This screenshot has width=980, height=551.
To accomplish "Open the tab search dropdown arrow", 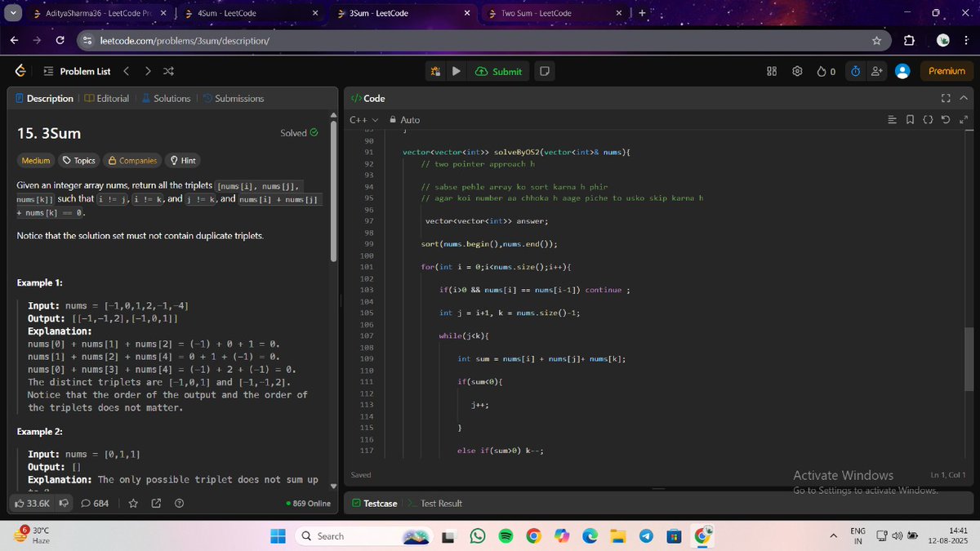I will click(x=12, y=13).
